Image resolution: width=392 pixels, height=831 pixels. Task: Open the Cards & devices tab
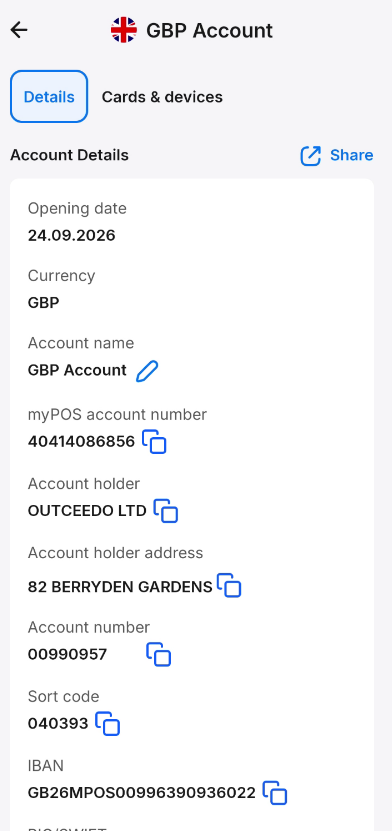(x=162, y=97)
